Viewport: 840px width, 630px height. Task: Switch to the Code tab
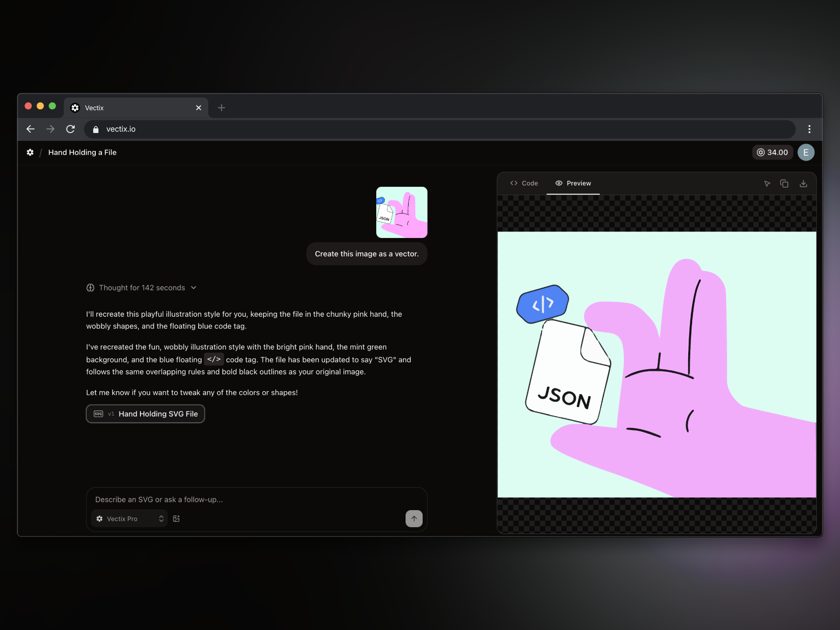coord(524,183)
